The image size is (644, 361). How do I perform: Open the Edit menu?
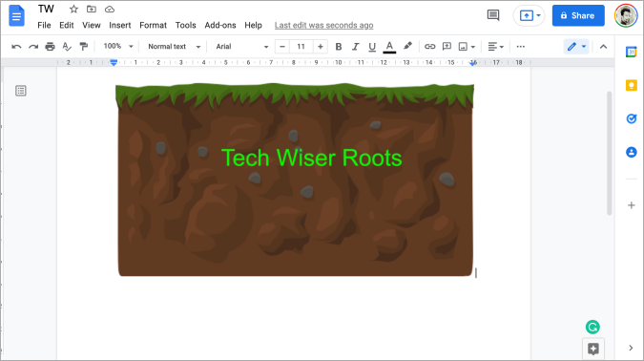click(66, 25)
